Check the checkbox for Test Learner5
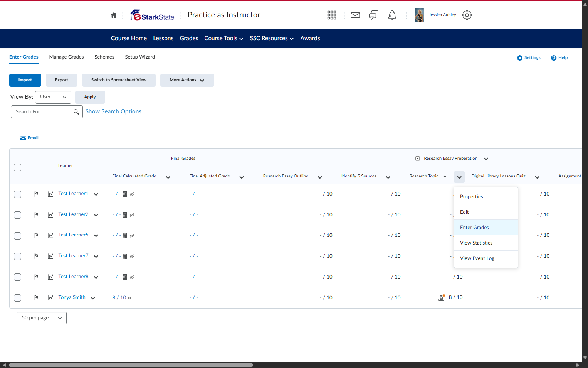The height and width of the screenshot is (368, 588). pyautogui.click(x=17, y=236)
